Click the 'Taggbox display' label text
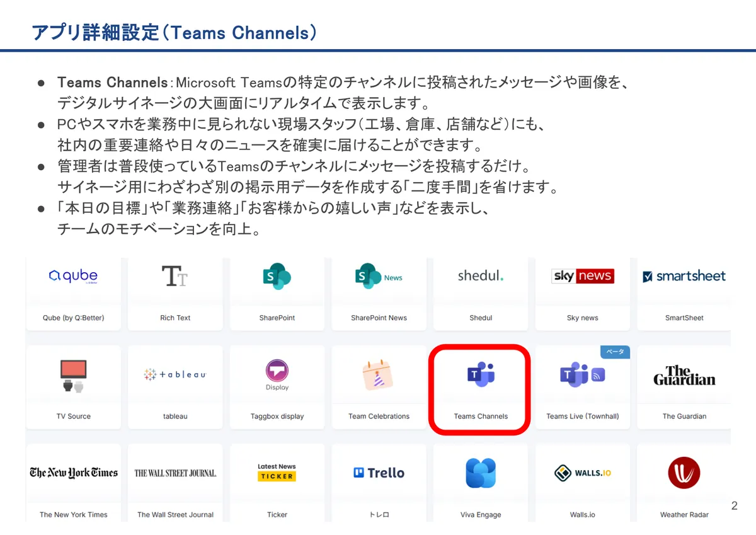 tap(277, 416)
